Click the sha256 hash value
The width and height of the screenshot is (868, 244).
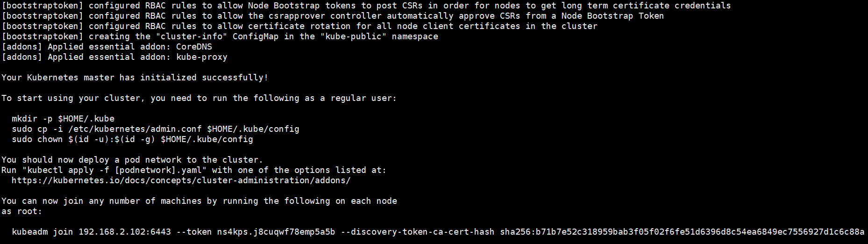[x=682, y=232]
